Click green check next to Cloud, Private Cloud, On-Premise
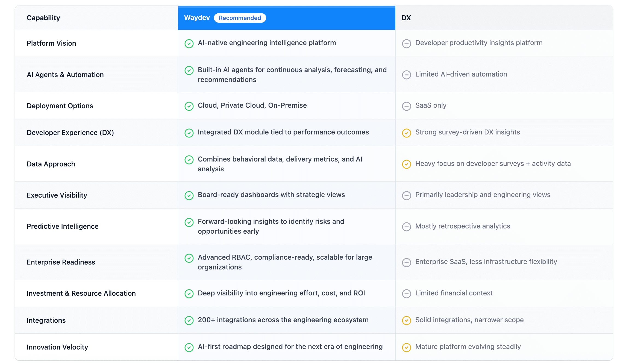 click(189, 106)
